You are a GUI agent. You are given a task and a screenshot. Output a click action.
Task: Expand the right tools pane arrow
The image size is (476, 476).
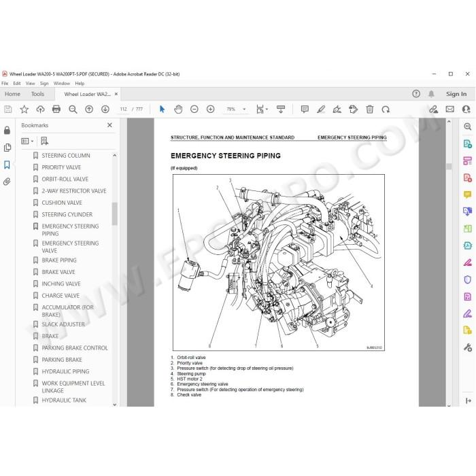[x=469, y=401]
